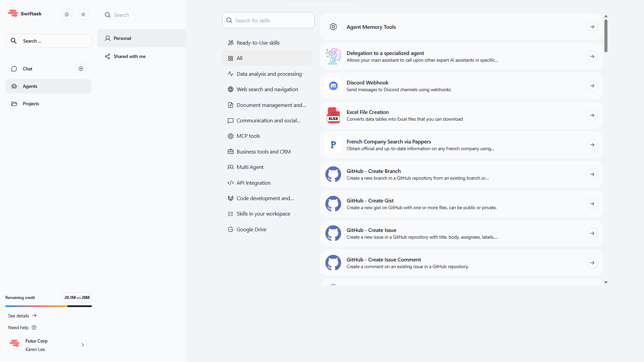Expand Futur Corp workspace chevron

point(83,345)
